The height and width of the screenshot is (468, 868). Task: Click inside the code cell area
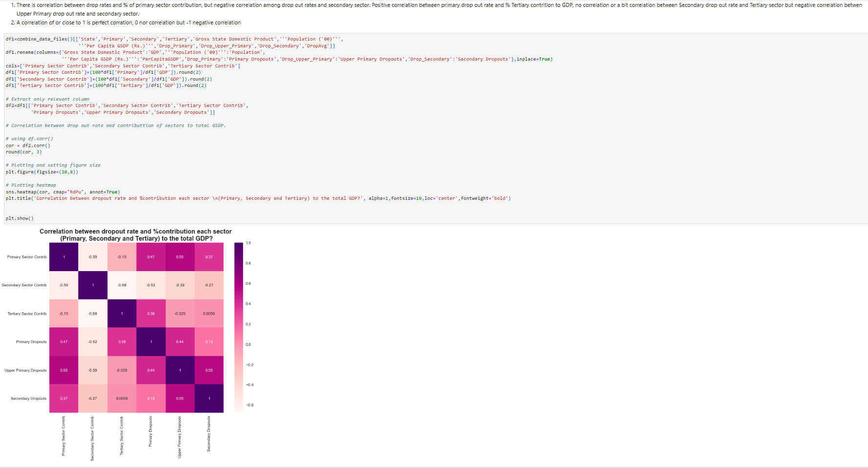[293, 122]
